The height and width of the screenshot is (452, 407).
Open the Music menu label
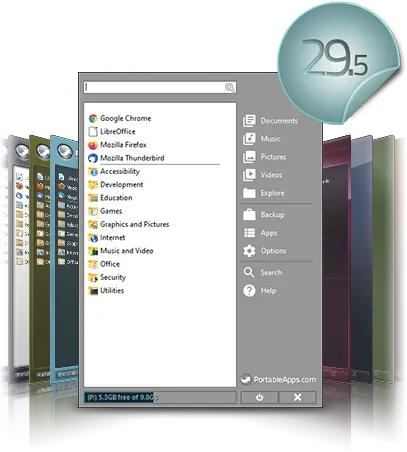coord(270,139)
